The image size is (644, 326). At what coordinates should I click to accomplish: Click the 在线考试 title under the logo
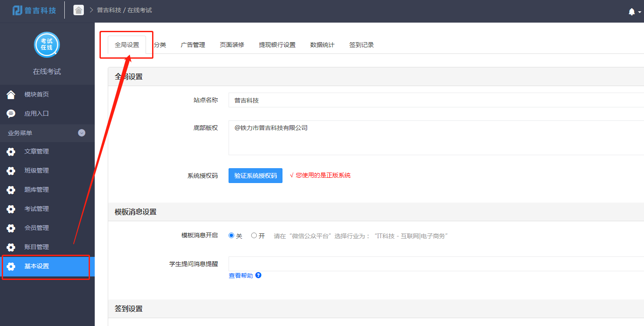click(47, 72)
